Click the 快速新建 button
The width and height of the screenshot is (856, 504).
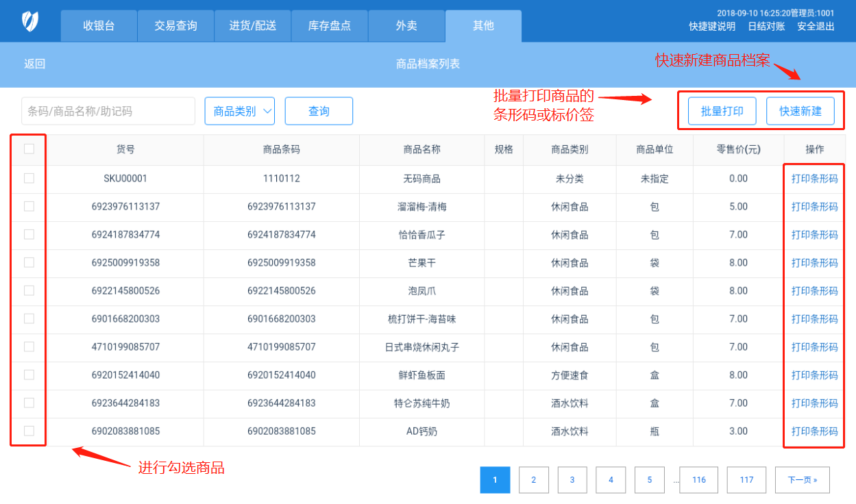pos(800,111)
